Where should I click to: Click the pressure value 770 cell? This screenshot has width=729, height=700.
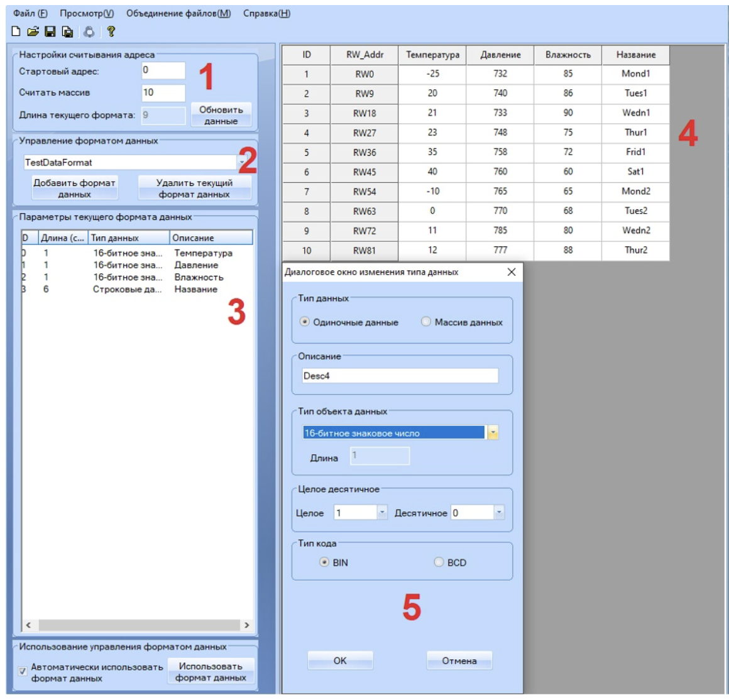[500, 211]
